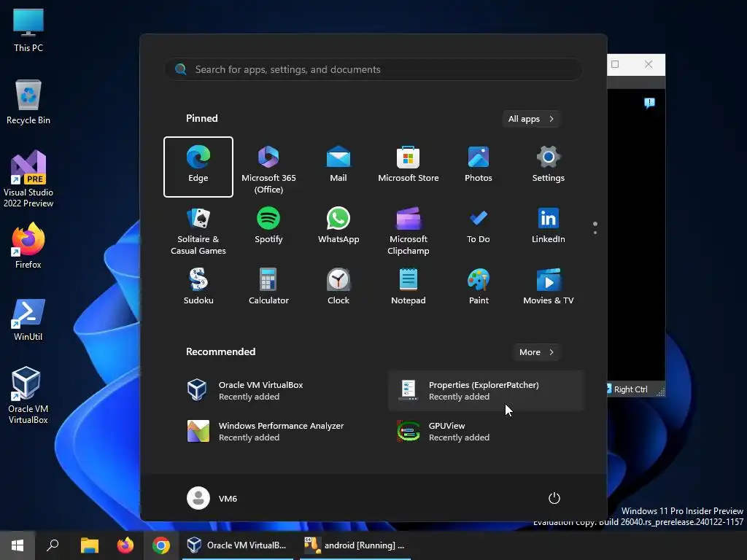Switch to android [Running] taskbar window

[x=355, y=545]
